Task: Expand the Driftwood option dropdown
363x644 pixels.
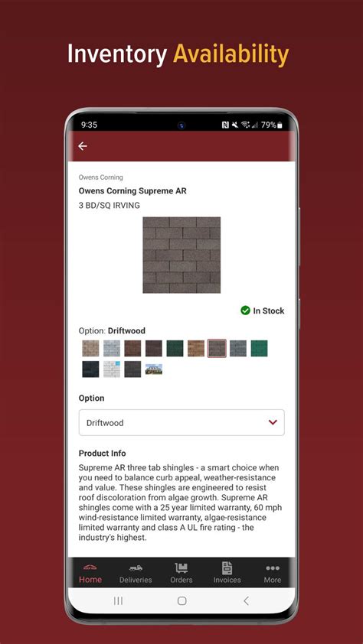Action: click(x=181, y=422)
